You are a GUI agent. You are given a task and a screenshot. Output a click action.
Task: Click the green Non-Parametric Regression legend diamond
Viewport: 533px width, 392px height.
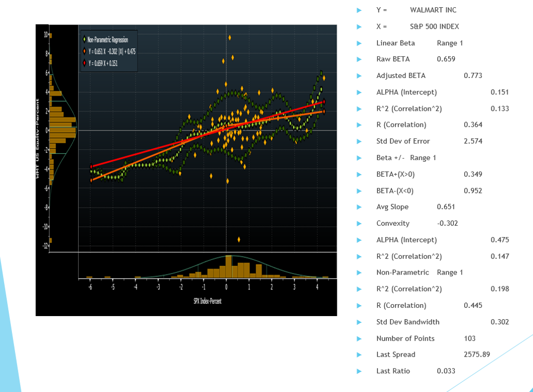[x=84, y=39]
